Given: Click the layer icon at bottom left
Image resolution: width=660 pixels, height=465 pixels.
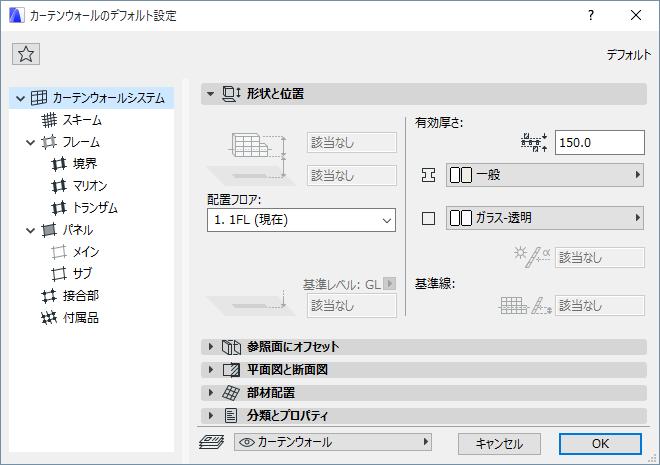Looking at the screenshot, I should (x=211, y=443).
